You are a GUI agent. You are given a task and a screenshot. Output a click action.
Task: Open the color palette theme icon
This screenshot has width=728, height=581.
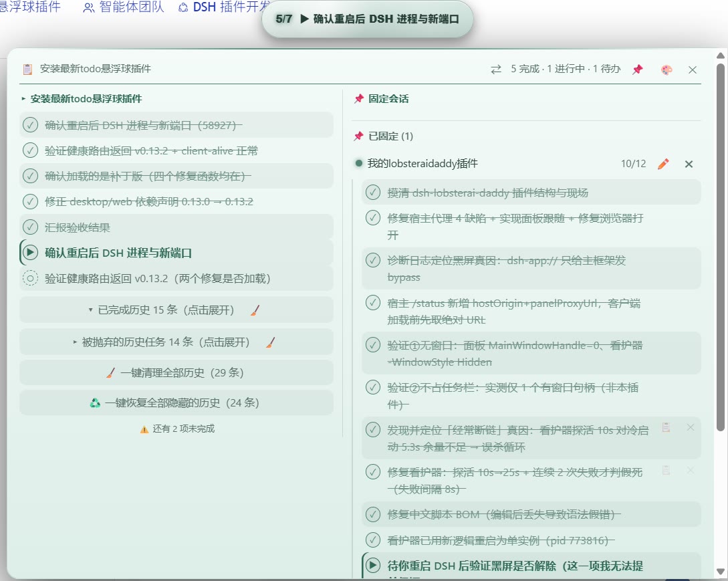click(666, 70)
